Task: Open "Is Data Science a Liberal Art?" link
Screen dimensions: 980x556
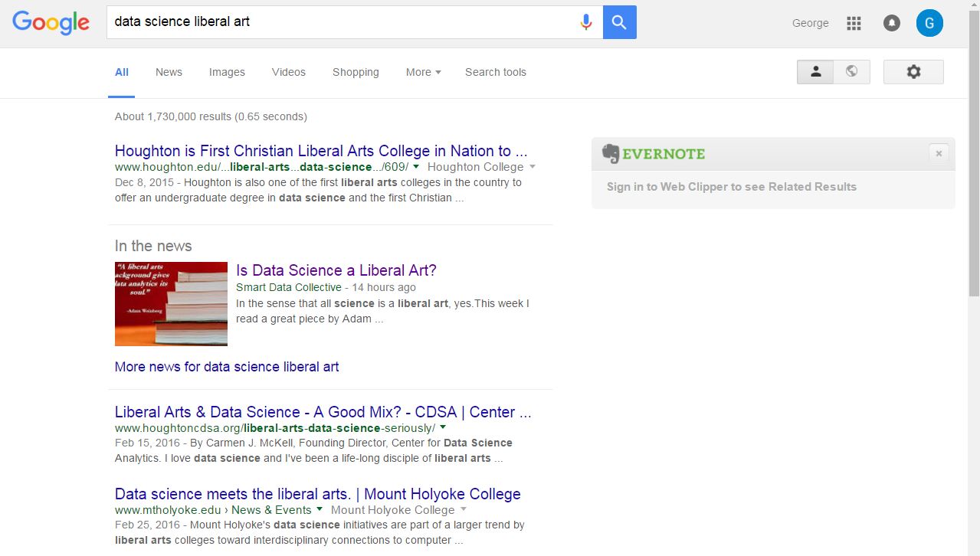Action: tap(336, 270)
